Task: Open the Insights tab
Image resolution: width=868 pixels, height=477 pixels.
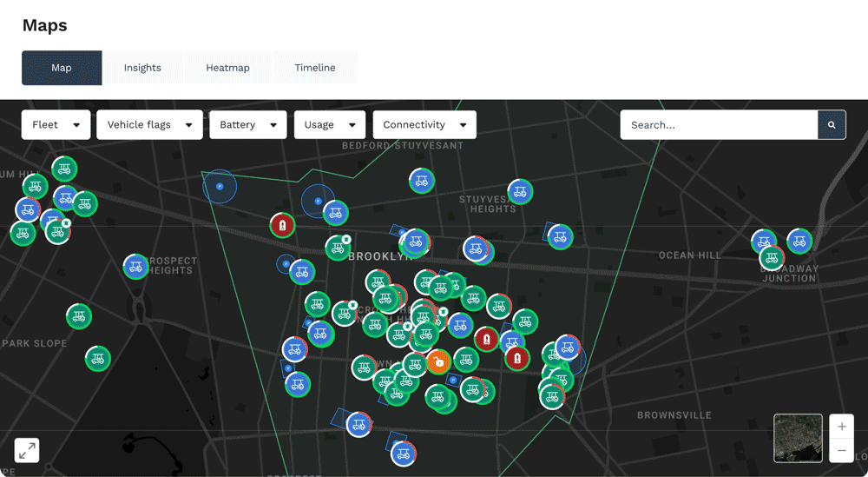Action: click(x=142, y=68)
